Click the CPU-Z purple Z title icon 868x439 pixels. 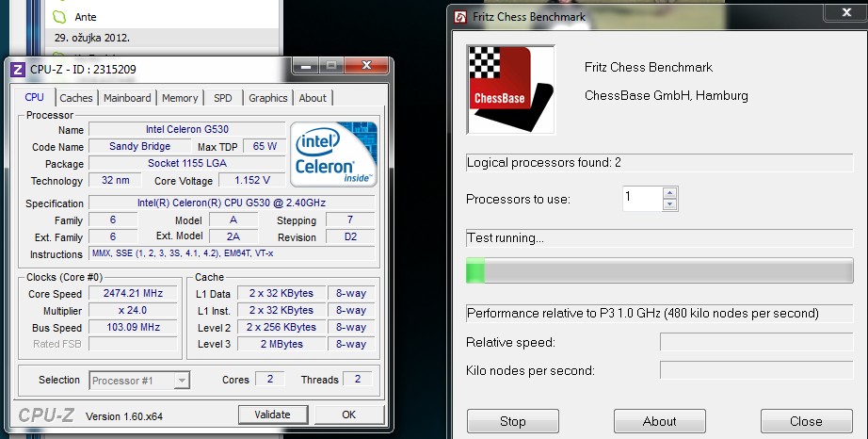18,69
